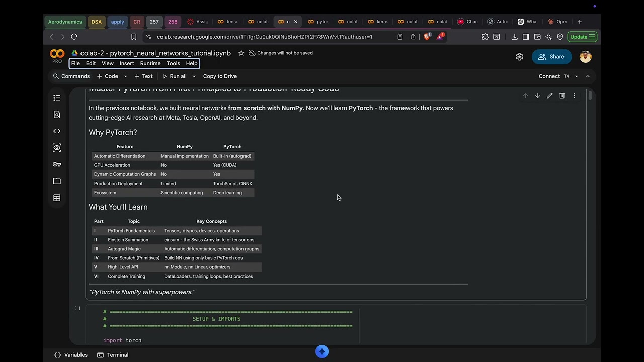Open the File menu
This screenshot has height=362, width=644.
(x=75, y=63)
